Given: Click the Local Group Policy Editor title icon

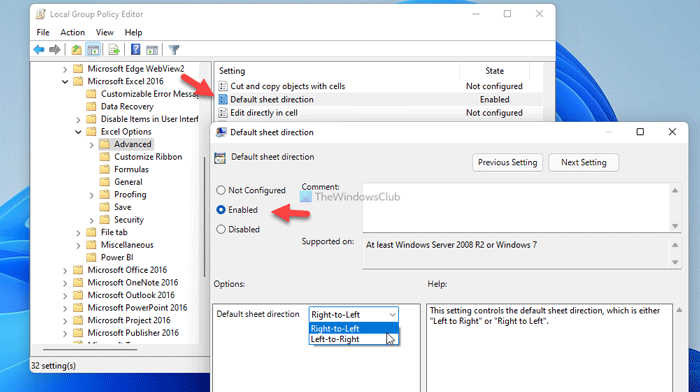Looking at the screenshot, I should tap(41, 14).
